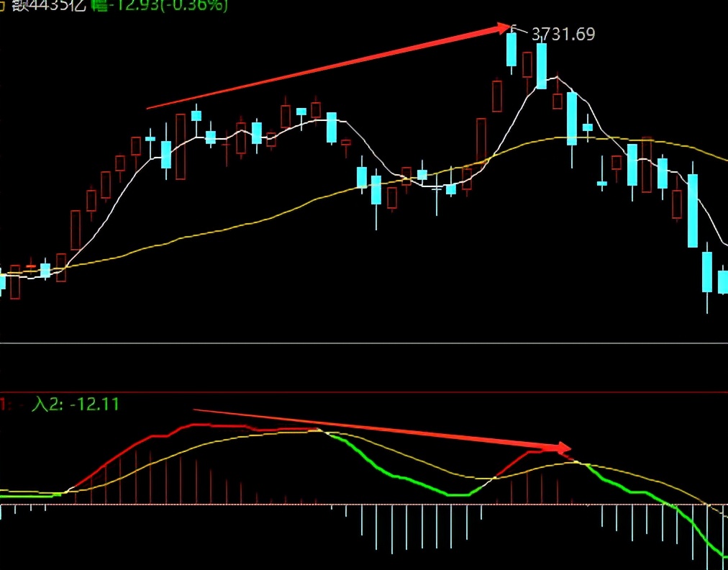
Task: Click the 3731.69 peak price label
Action: pos(563,35)
